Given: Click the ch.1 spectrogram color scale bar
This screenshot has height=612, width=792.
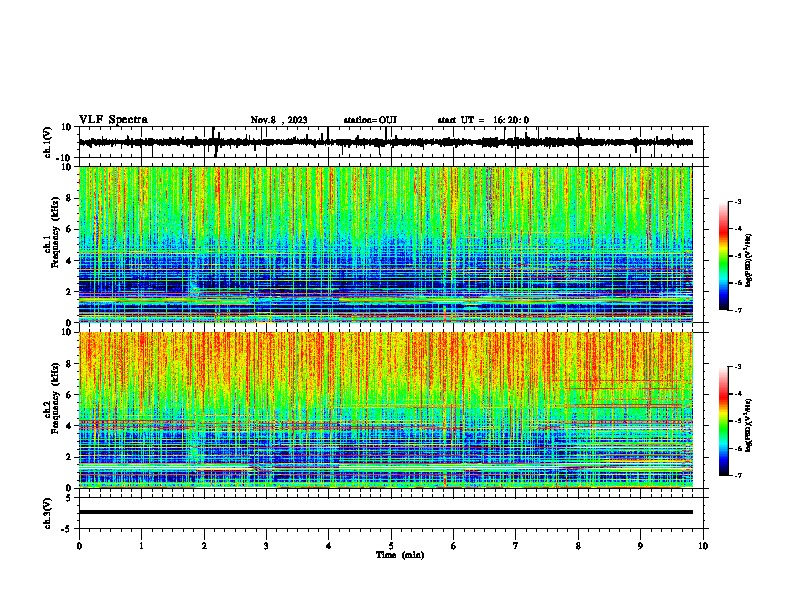Looking at the screenshot, I should 724,256.
